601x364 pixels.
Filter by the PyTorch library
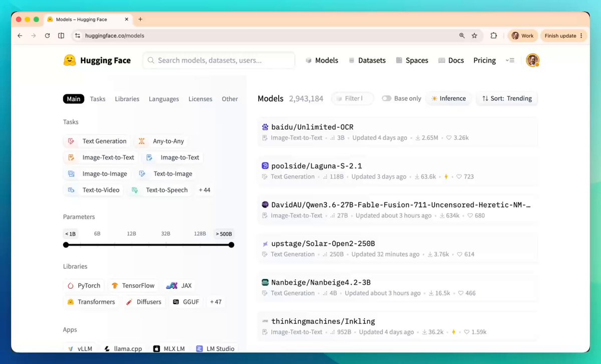[84, 285]
